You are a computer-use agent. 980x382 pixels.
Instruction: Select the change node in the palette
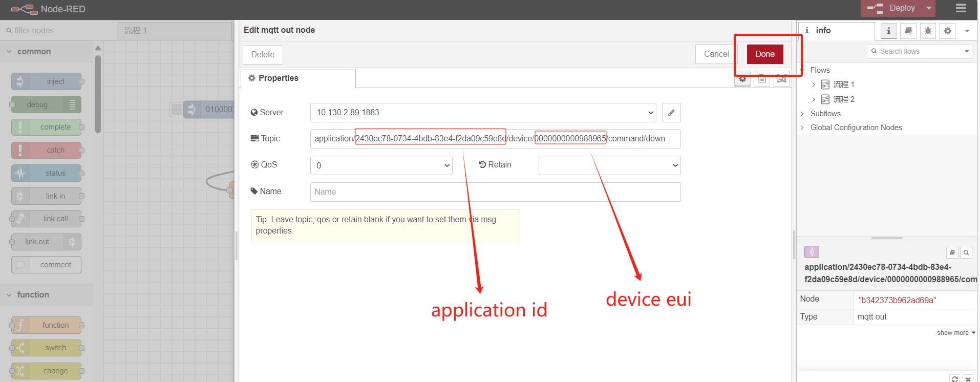tap(47, 371)
